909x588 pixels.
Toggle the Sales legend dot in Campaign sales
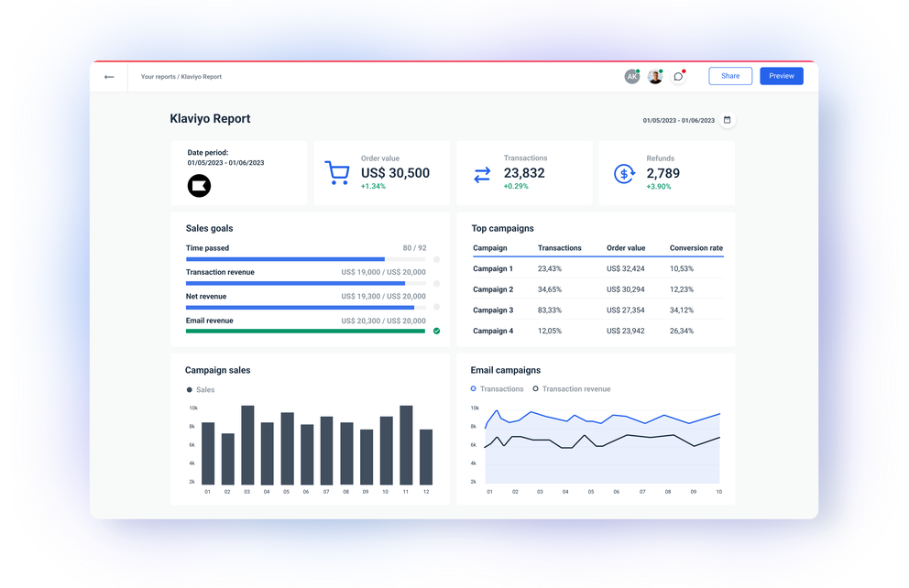coord(190,389)
